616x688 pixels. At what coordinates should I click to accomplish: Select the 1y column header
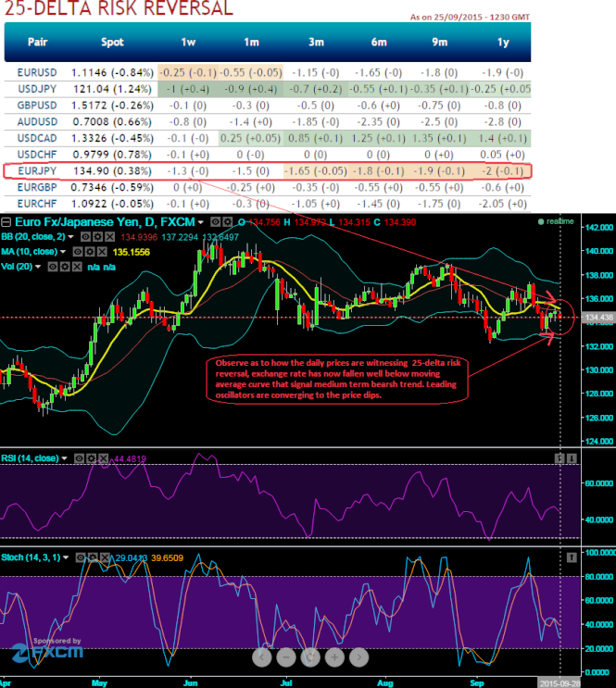point(503,42)
